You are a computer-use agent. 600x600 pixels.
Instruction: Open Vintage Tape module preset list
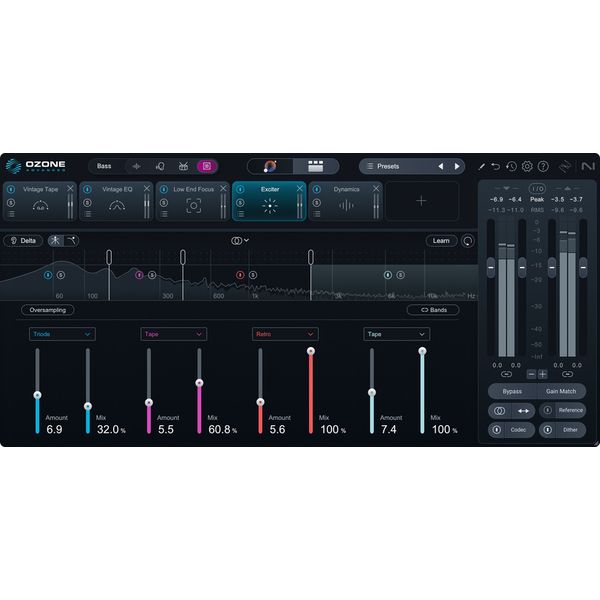(11, 214)
